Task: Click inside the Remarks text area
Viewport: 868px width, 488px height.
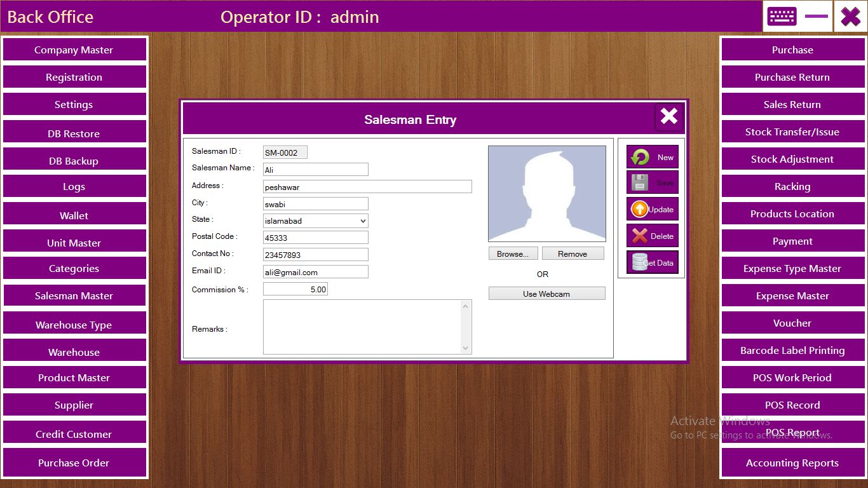Action: [362, 327]
